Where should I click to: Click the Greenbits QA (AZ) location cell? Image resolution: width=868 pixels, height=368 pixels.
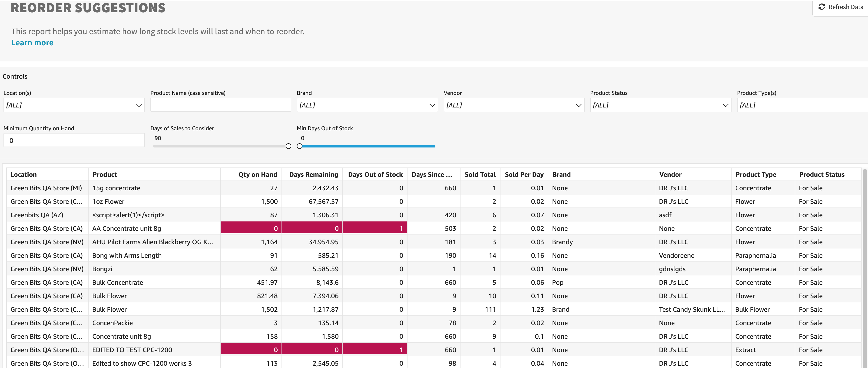pos(47,215)
